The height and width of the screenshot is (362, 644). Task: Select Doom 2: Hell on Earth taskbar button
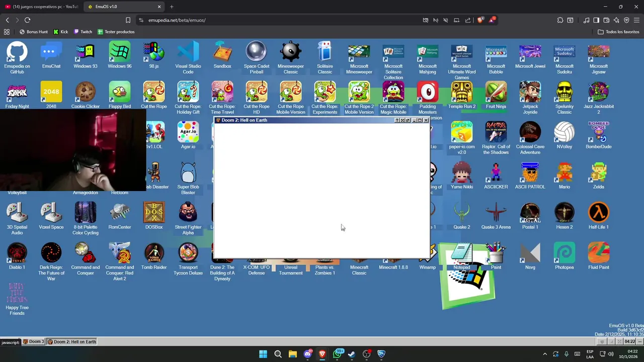click(x=71, y=342)
